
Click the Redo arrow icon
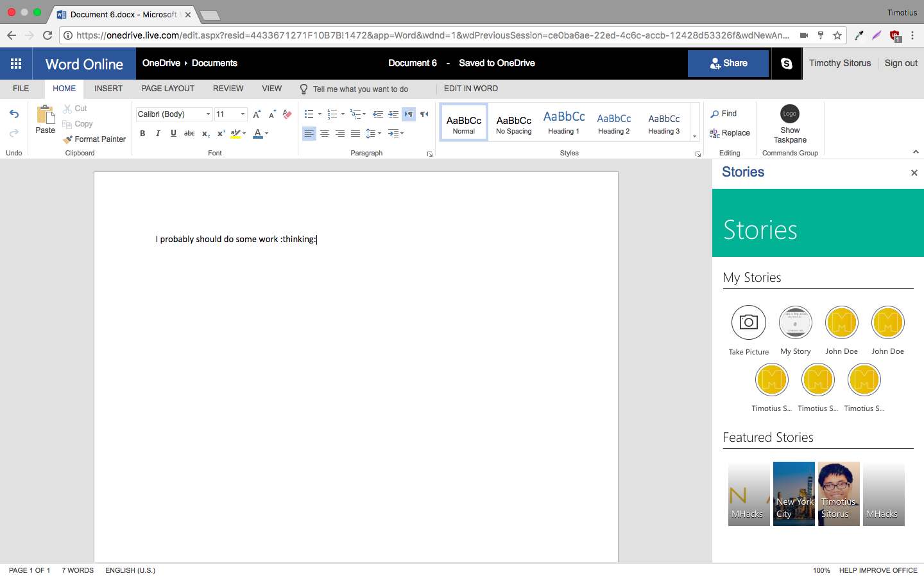[14, 133]
